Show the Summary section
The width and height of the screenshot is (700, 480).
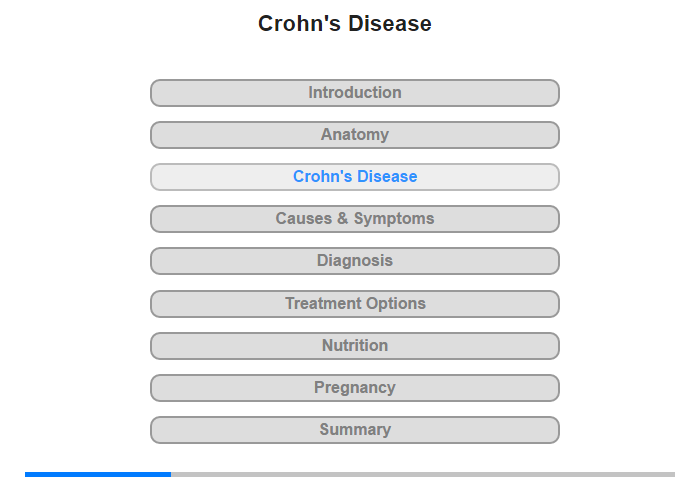(x=355, y=430)
